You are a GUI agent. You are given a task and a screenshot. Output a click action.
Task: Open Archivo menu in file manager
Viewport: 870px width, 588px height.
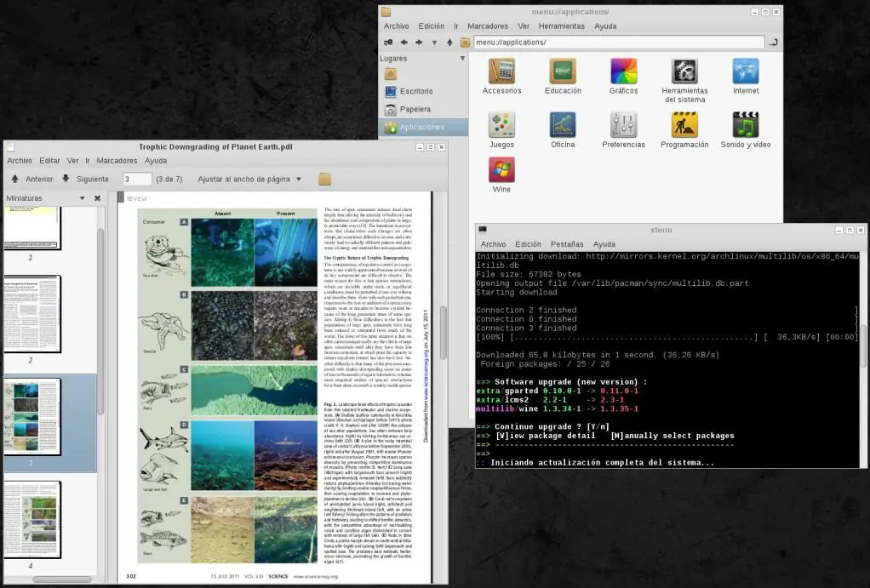click(x=396, y=26)
